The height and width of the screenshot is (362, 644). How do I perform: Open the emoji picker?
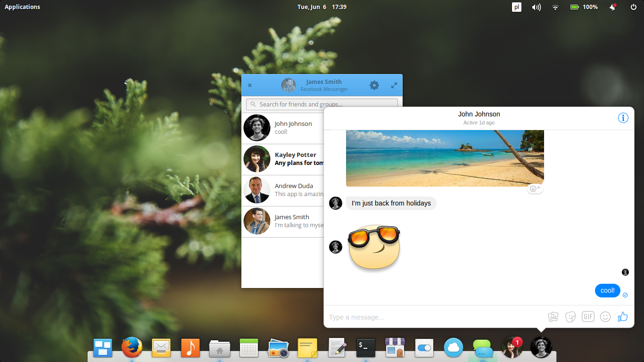pyautogui.click(x=605, y=317)
